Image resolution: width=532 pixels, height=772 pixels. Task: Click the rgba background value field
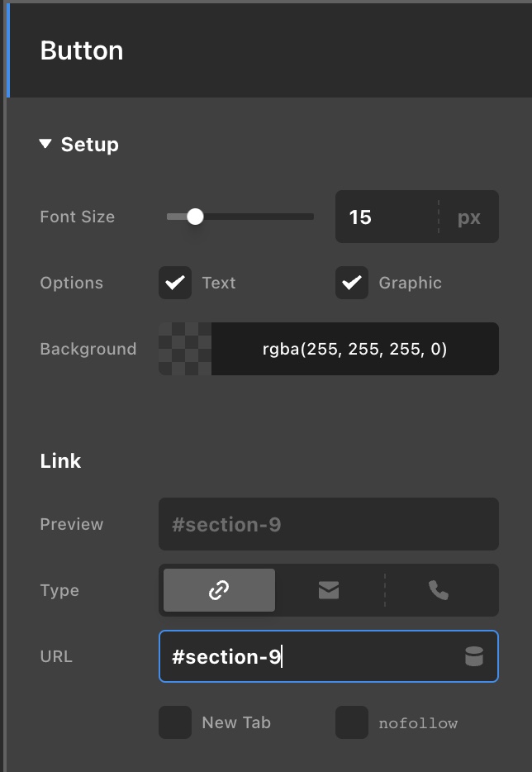click(354, 349)
